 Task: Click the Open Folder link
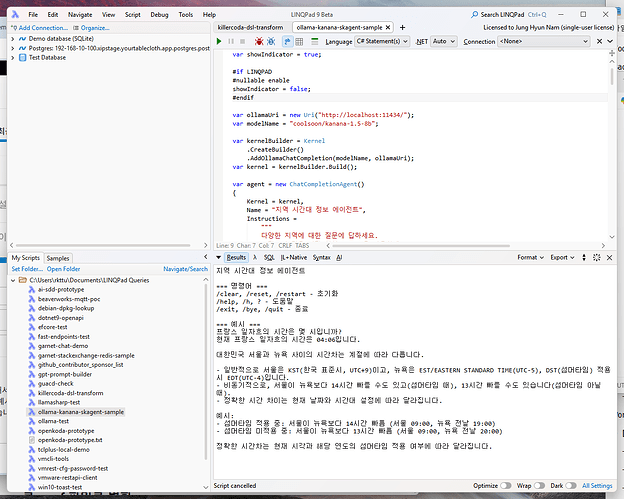pos(63,269)
